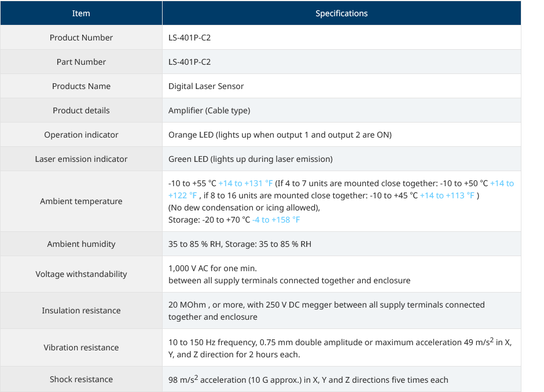The height and width of the screenshot is (392, 544).
Task: Click the Insulation resistance label
Action: pos(81,310)
